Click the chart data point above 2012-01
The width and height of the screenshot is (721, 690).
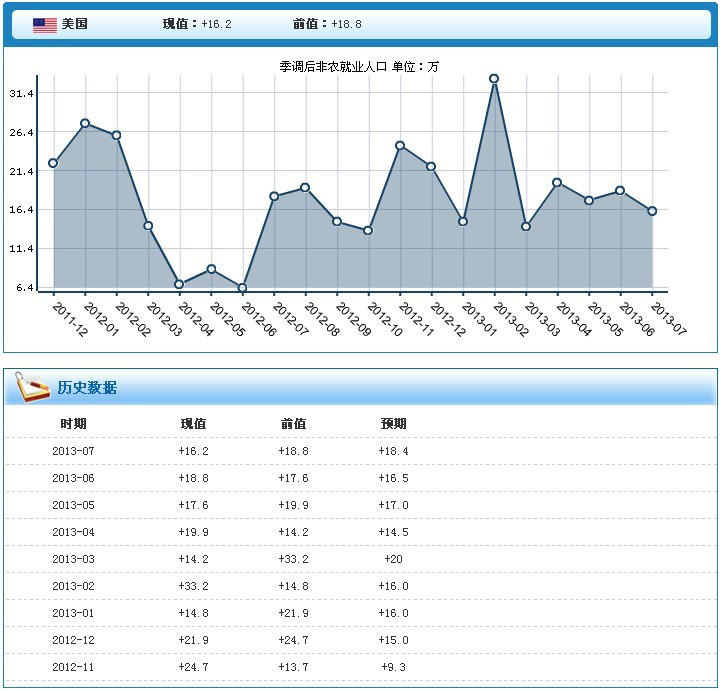[85, 123]
